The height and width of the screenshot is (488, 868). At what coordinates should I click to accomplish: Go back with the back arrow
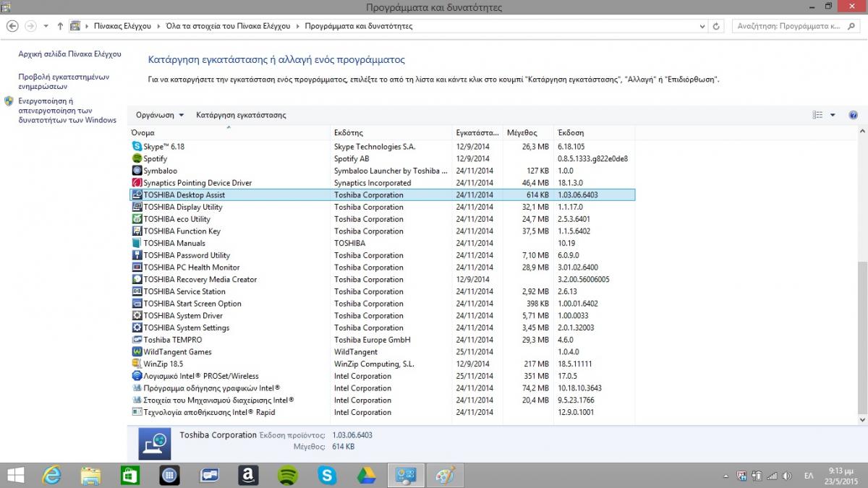(x=12, y=26)
